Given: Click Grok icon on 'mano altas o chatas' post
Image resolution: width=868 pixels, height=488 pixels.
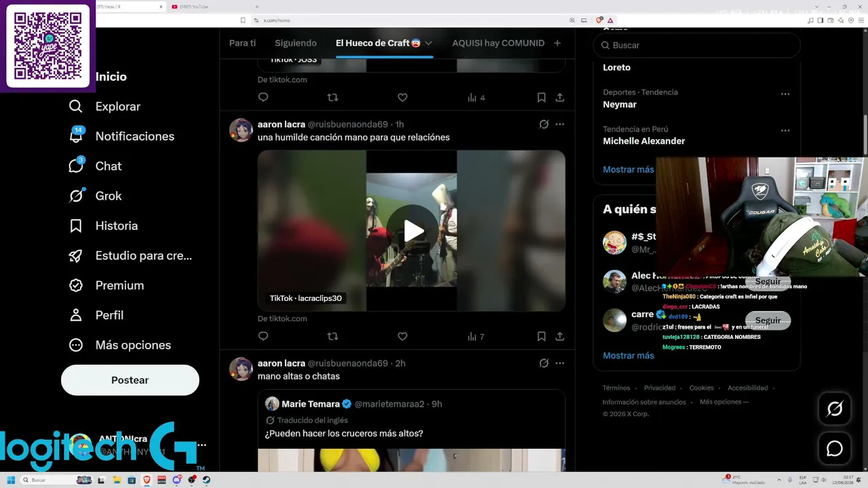Looking at the screenshot, I should 544,363.
